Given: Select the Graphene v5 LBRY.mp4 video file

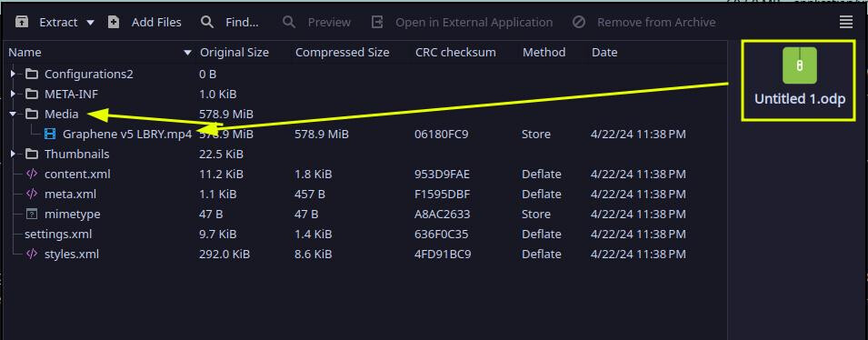Looking at the screenshot, I should point(127,134).
